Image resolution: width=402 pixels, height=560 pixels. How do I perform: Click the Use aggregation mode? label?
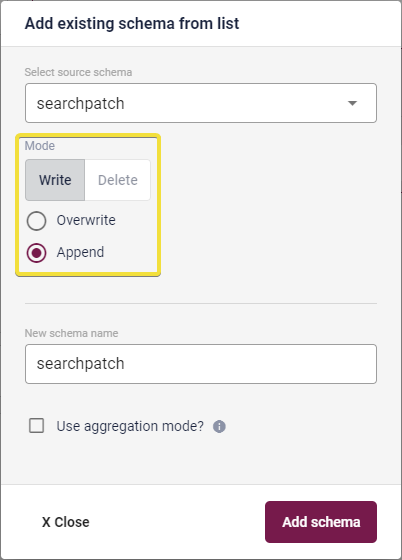point(130,426)
